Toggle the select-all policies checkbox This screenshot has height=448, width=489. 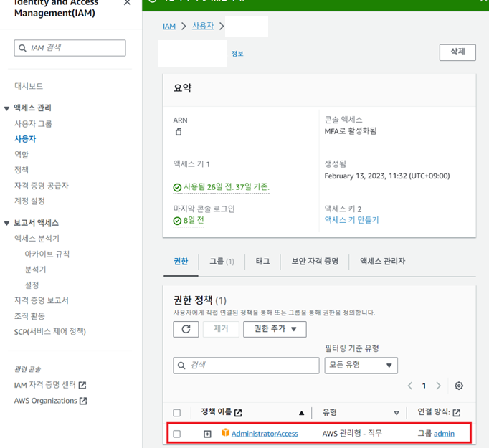[177, 413]
